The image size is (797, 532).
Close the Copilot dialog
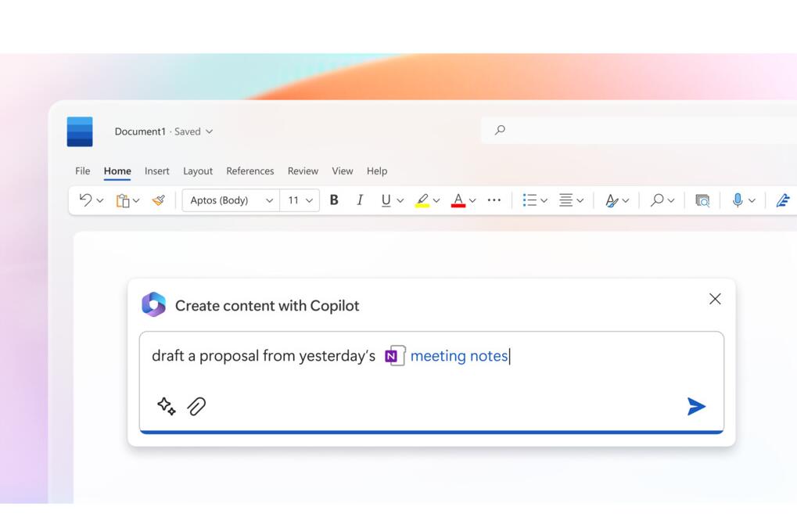point(715,299)
